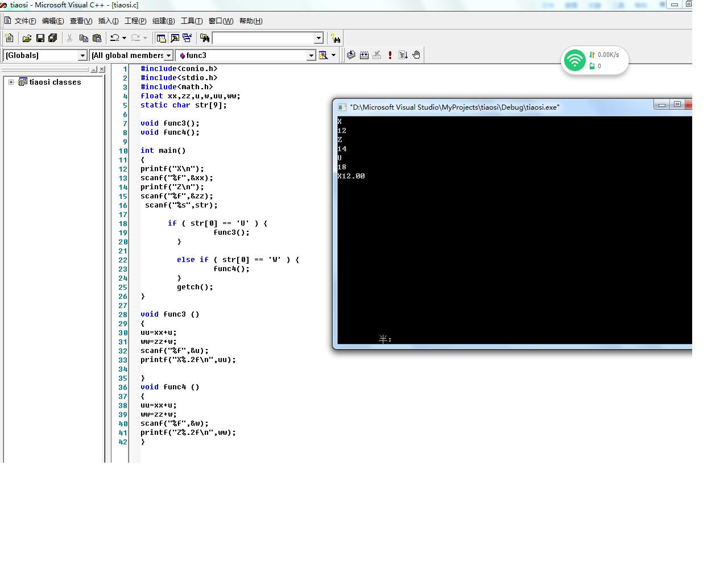Click the WizardBar actions icon

(x=323, y=55)
